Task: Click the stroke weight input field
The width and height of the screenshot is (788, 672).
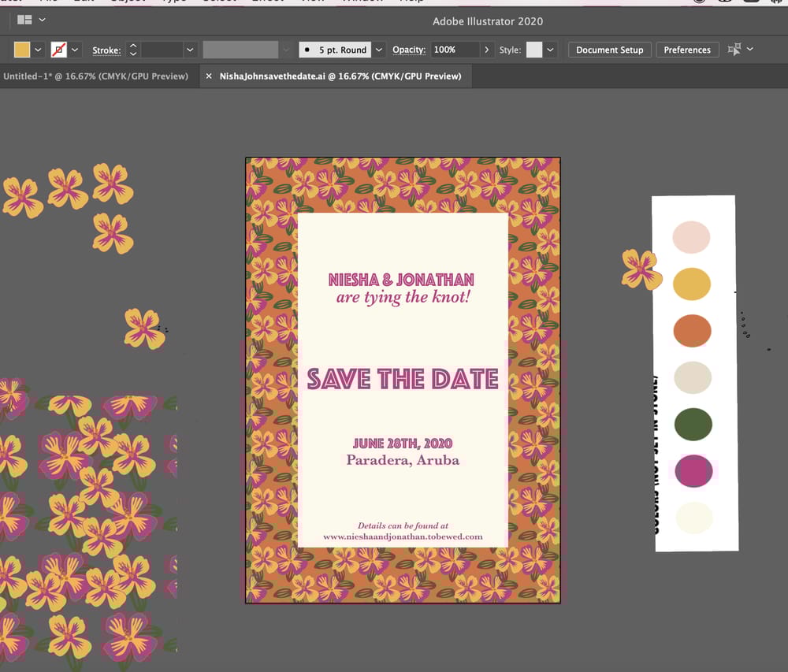Action: coord(162,50)
